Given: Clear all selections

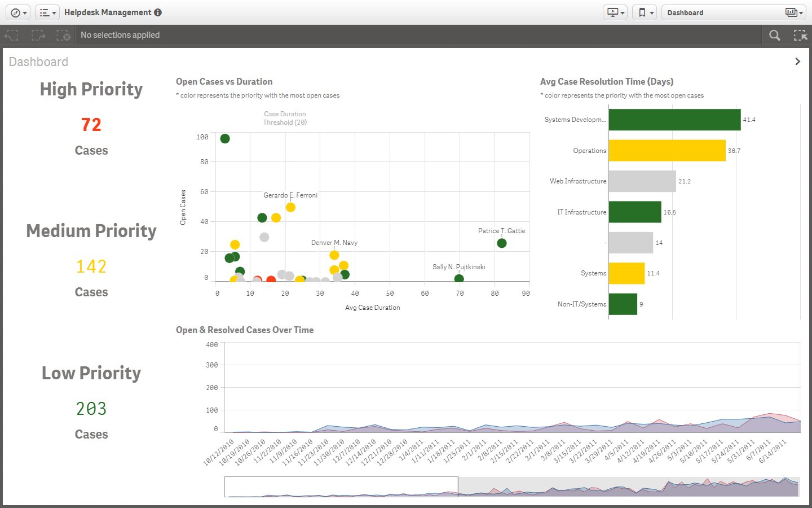Looking at the screenshot, I should 63,35.
